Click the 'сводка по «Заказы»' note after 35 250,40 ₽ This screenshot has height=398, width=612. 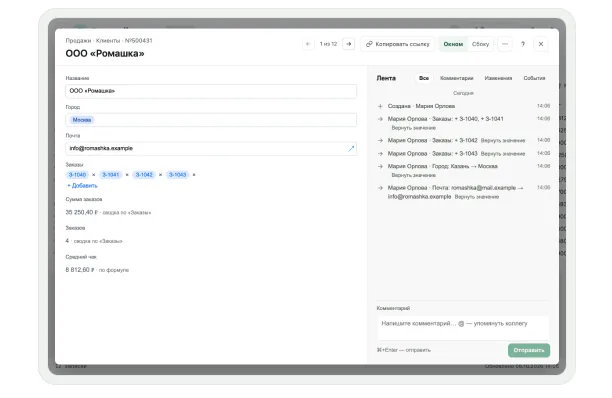pos(127,213)
